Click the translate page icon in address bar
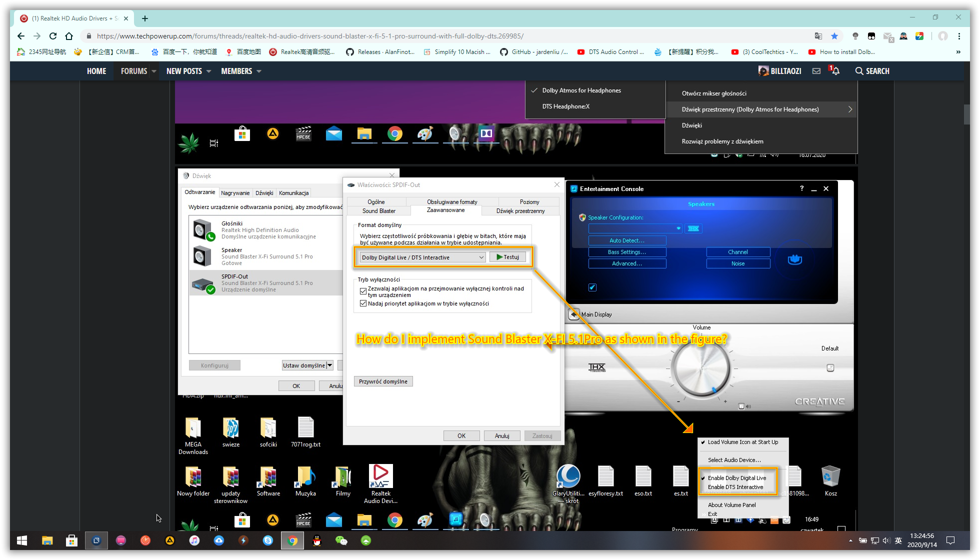 pos(818,36)
